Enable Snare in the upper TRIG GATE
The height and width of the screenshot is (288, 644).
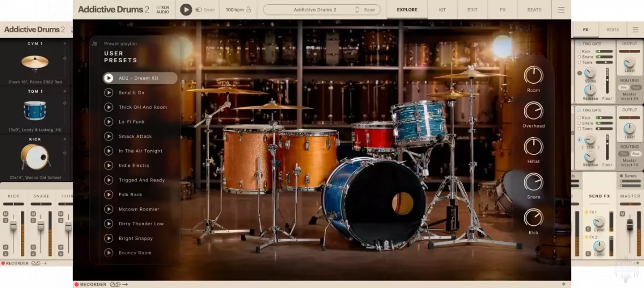pos(580,56)
